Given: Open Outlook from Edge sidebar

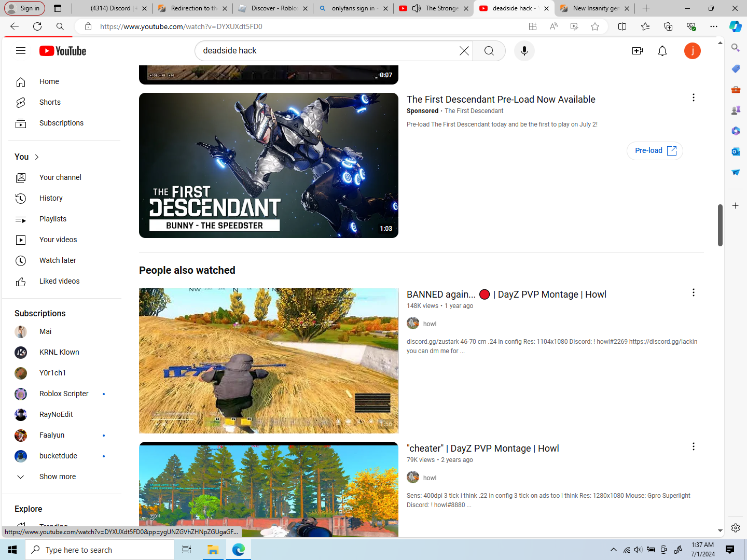Looking at the screenshot, I should click(x=736, y=151).
